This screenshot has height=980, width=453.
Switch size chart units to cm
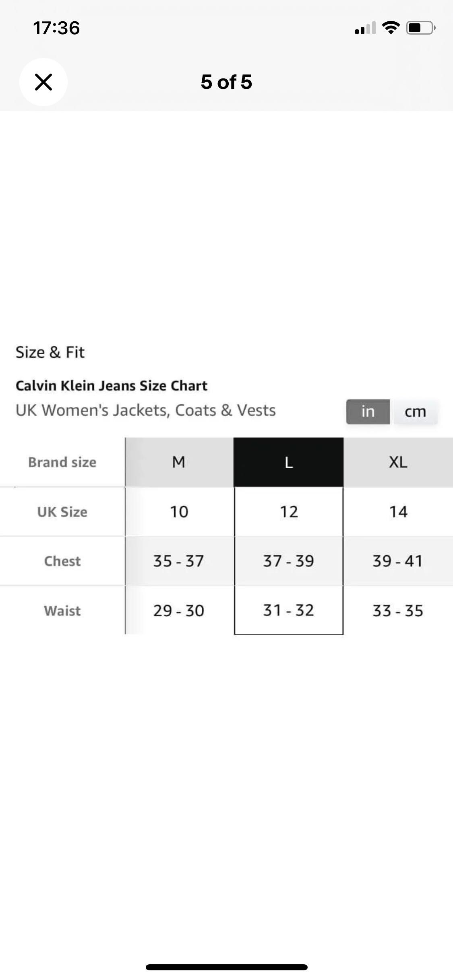415,412
